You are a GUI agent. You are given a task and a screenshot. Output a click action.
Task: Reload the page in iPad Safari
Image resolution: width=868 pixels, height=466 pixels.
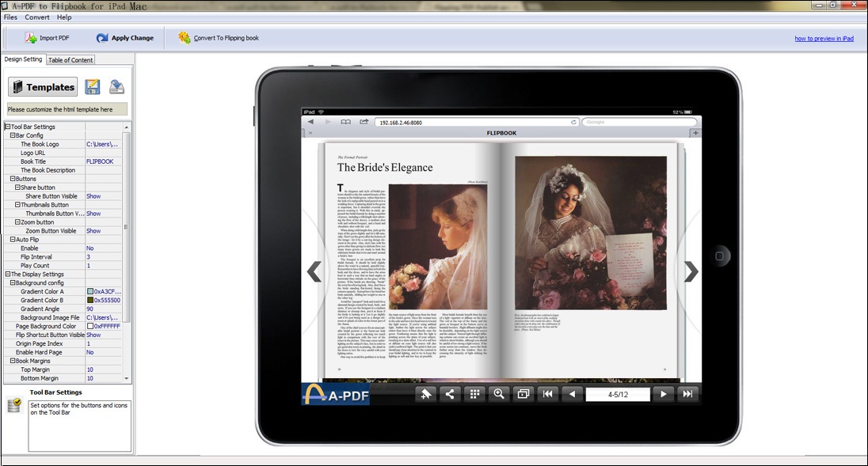(573, 122)
